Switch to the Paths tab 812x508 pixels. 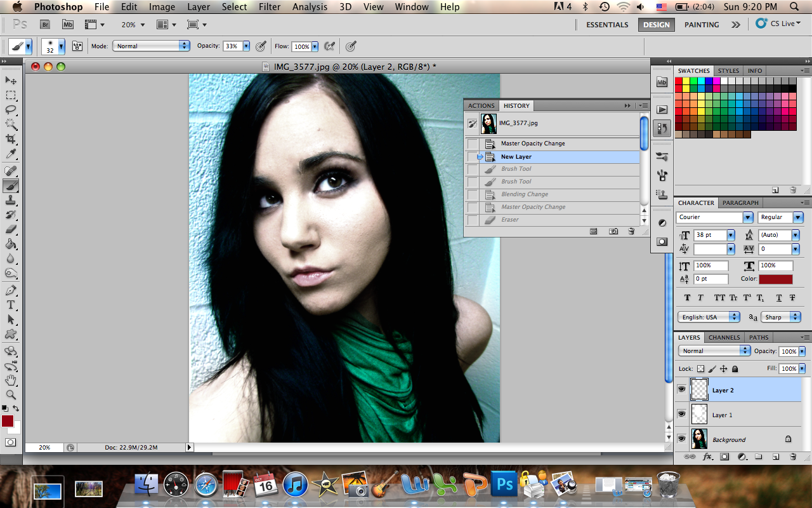pyautogui.click(x=758, y=337)
